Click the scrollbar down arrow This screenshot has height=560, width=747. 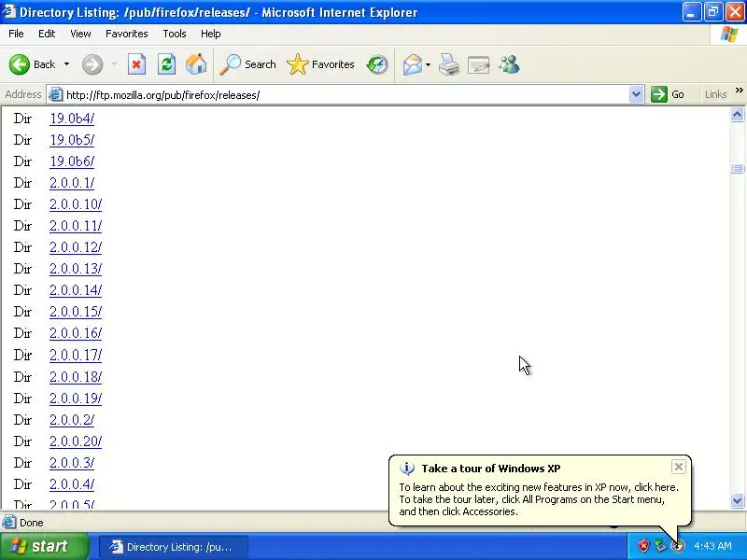(x=737, y=500)
